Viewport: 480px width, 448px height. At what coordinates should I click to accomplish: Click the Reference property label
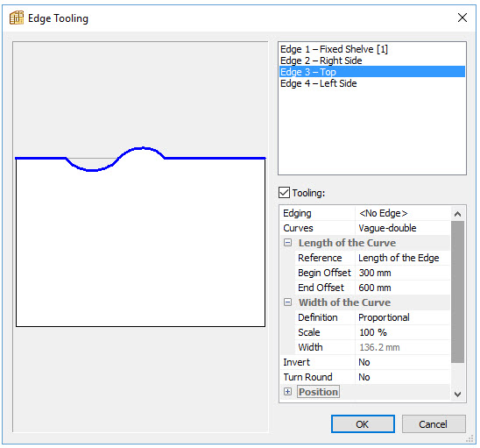pos(320,258)
